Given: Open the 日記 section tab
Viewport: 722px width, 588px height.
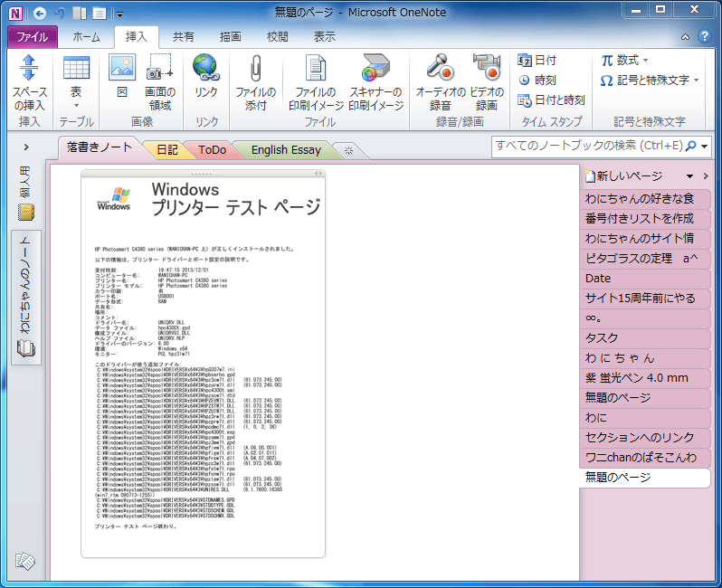Looking at the screenshot, I should (x=167, y=150).
